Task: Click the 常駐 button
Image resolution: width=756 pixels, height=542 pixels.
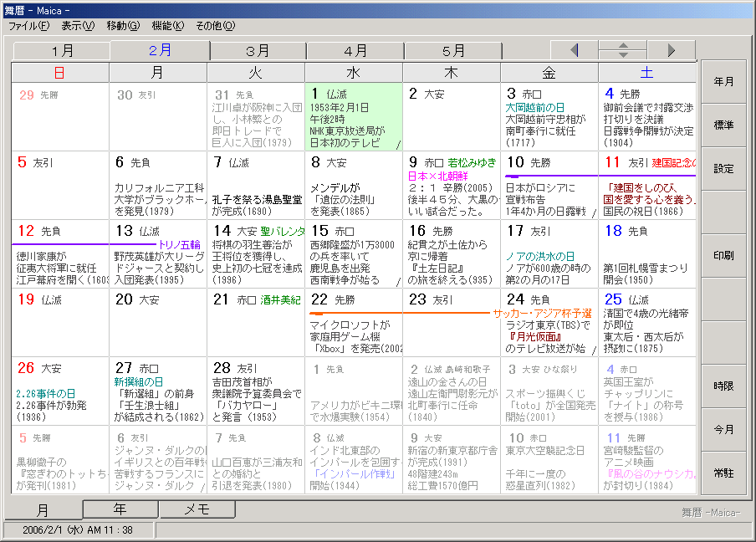Action: point(723,473)
